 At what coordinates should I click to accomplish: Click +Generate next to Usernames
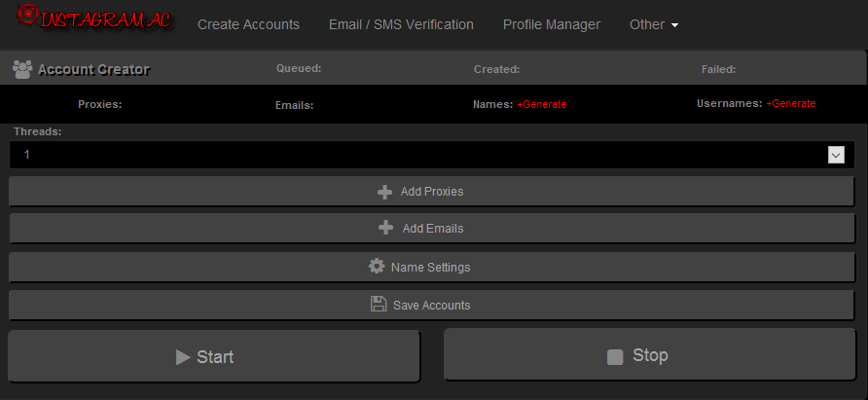coord(790,103)
